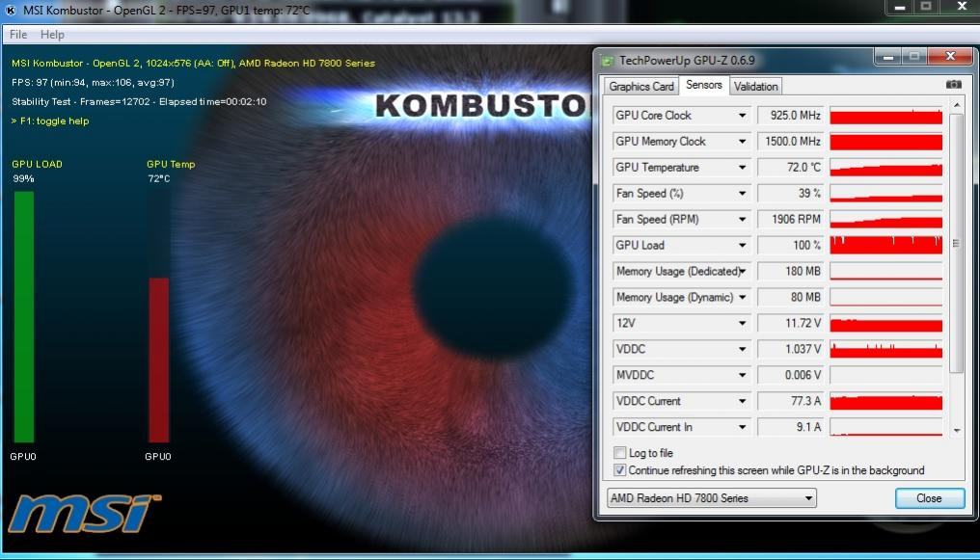
Task: Enable the Log to file checkbox
Action: click(619, 453)
